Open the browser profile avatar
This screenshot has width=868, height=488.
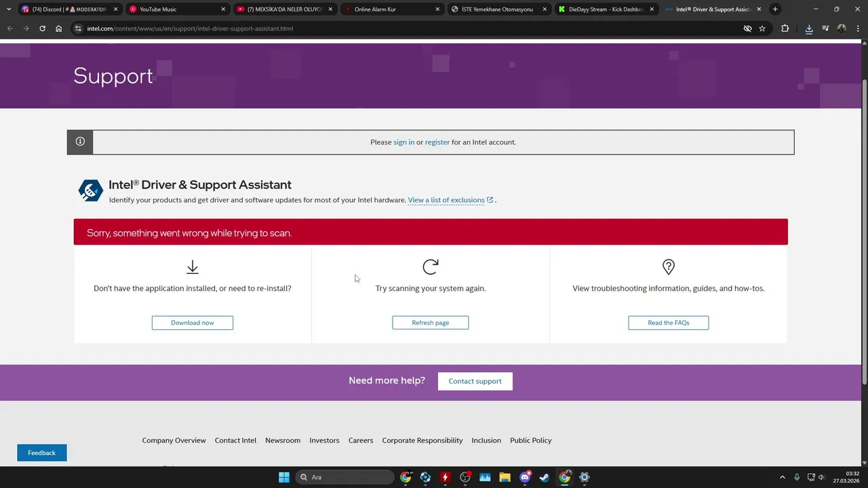(842, 28)
